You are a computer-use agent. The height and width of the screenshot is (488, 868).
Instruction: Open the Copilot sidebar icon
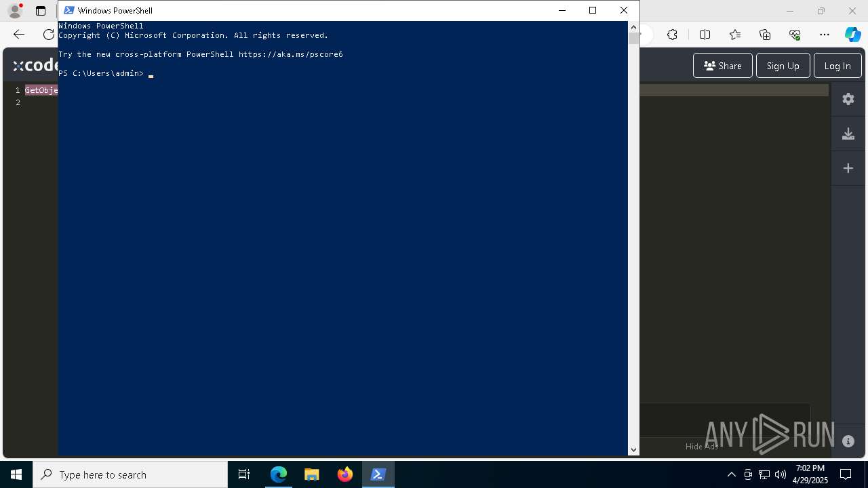852,35
